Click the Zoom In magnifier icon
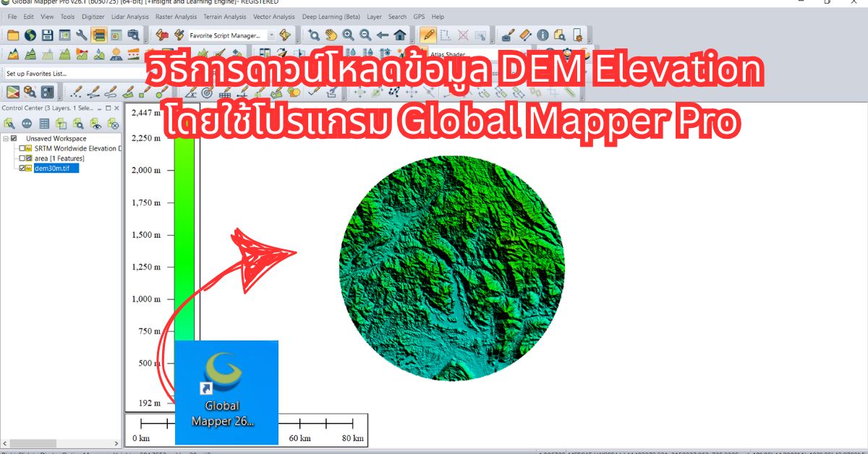868x454 pixels. (348, 35)
